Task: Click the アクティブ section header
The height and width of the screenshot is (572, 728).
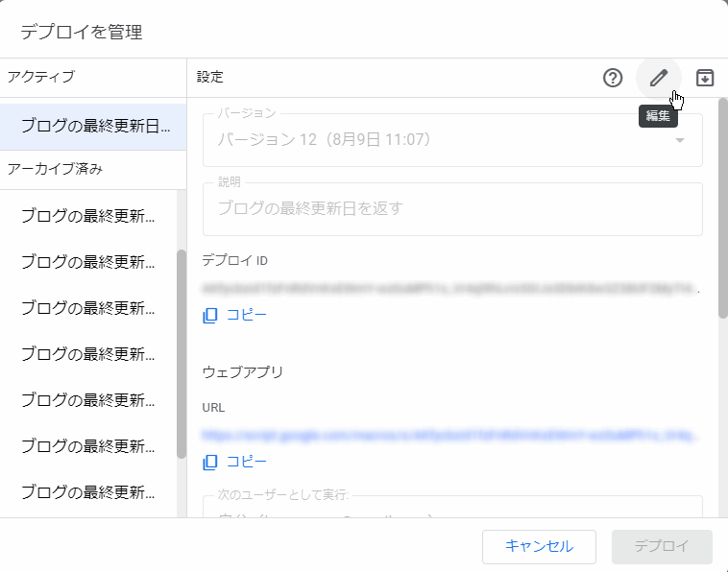Action: point(41,77)
